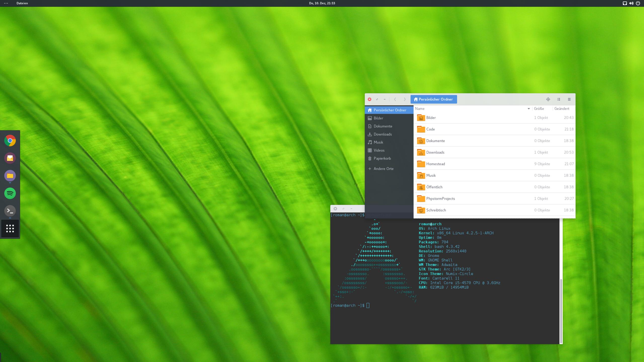Click the sort arrow beside Name column
The height and width of the screenshot is (362, 644).
pyautogui.click(x=529, y=109)
